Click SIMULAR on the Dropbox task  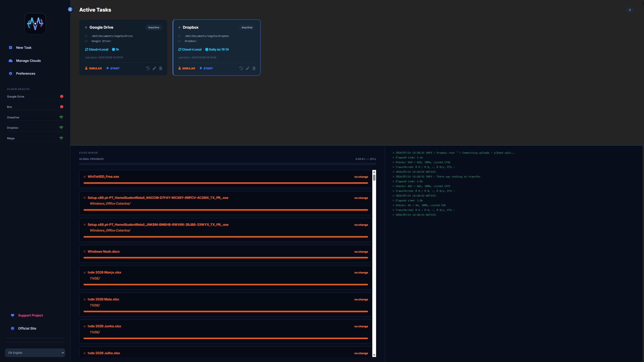pyautogui.click(x=187, y=68)
